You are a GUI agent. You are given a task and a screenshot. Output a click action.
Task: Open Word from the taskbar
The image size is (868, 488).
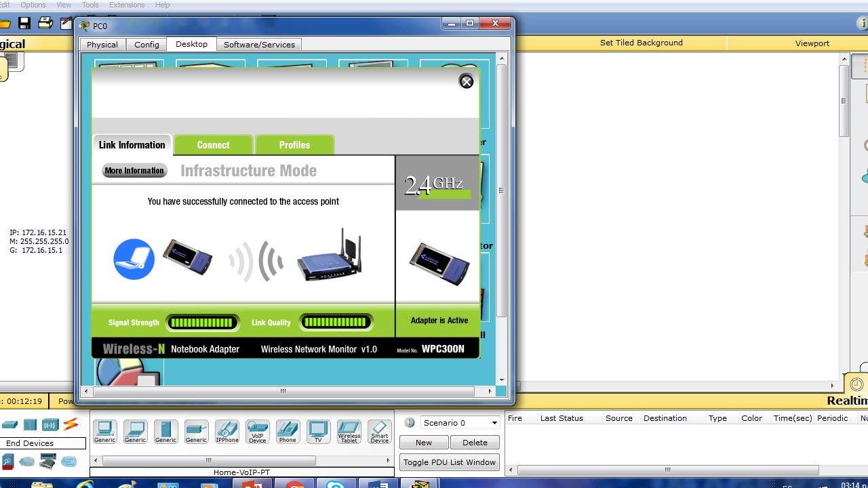point(378,485)
